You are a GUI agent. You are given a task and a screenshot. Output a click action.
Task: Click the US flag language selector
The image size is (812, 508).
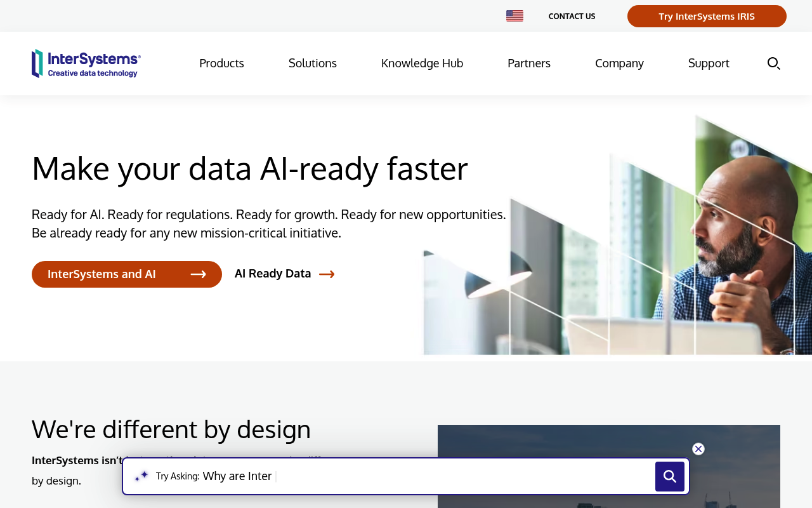(x=514, y=16)
